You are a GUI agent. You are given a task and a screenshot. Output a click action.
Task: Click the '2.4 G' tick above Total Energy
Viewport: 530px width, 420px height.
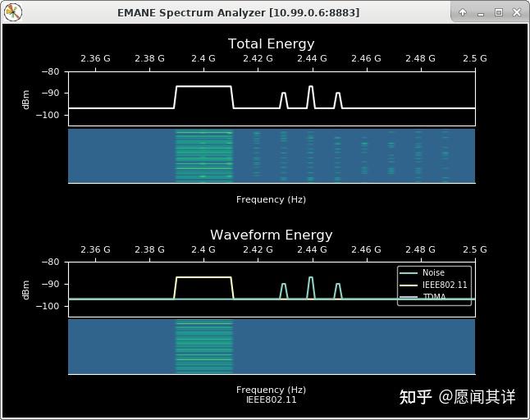point(203,58)
